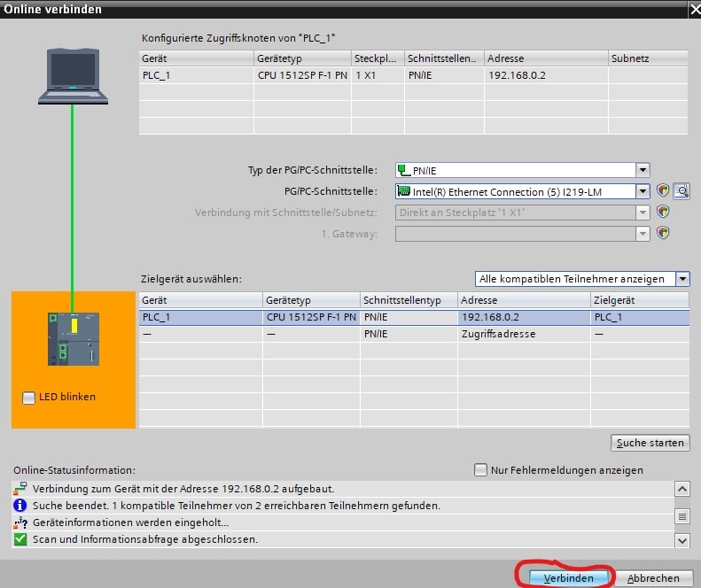The width and height of the screenshot is (701, 588).
Task: Click connection established status icon
Action: tap(21, 489)
